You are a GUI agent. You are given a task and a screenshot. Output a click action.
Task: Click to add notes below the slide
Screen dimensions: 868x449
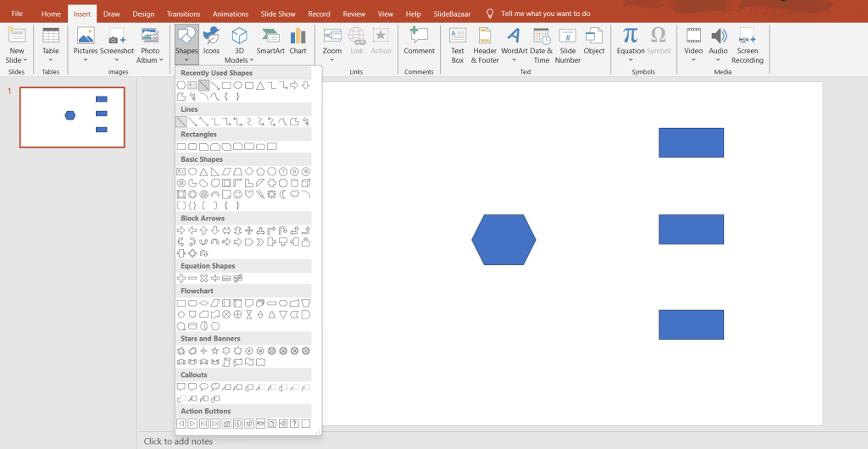point(178,441)
